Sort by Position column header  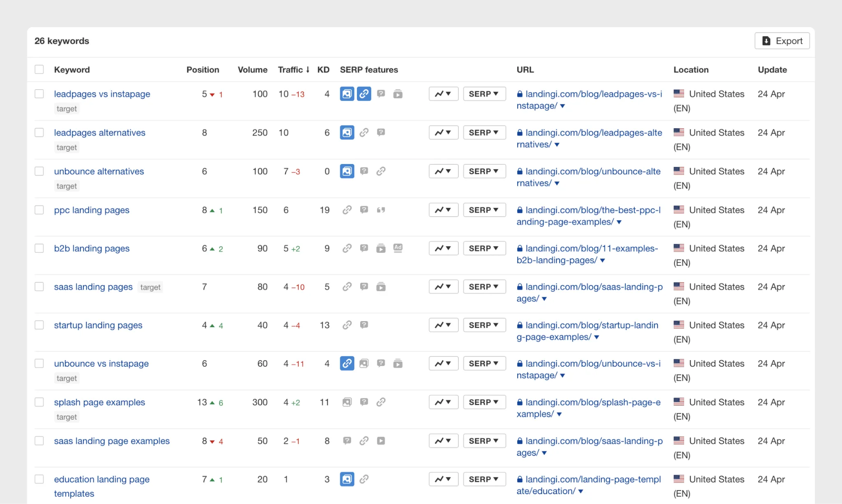pyautogui.click(x=203, y=69)
